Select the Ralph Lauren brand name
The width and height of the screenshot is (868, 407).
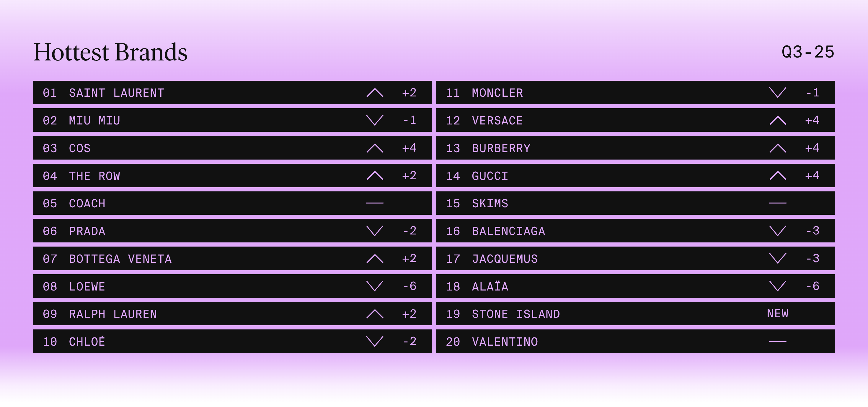tap(113, 314)
